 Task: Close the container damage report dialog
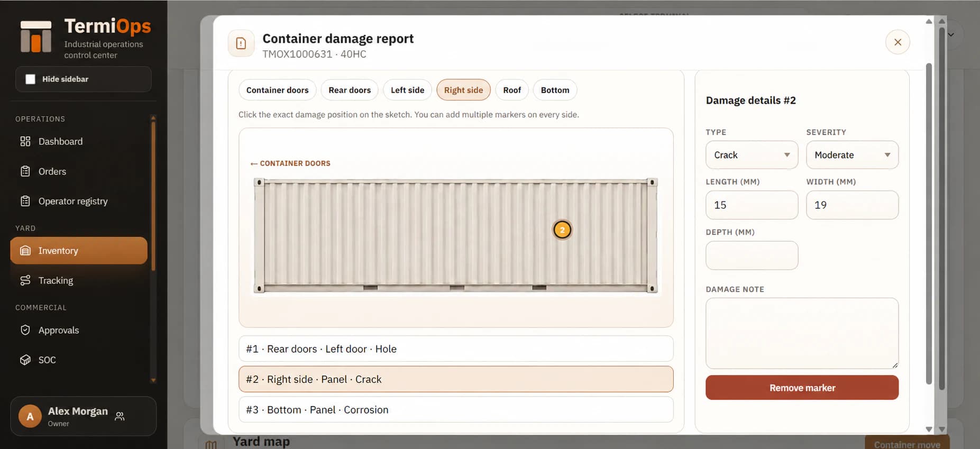897,42
